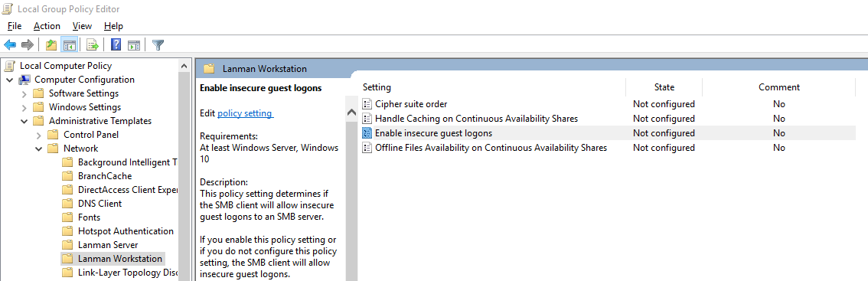Collapse the Administrative Templates node
Viewport: 868px width, 281px height.
coord(24,121)
